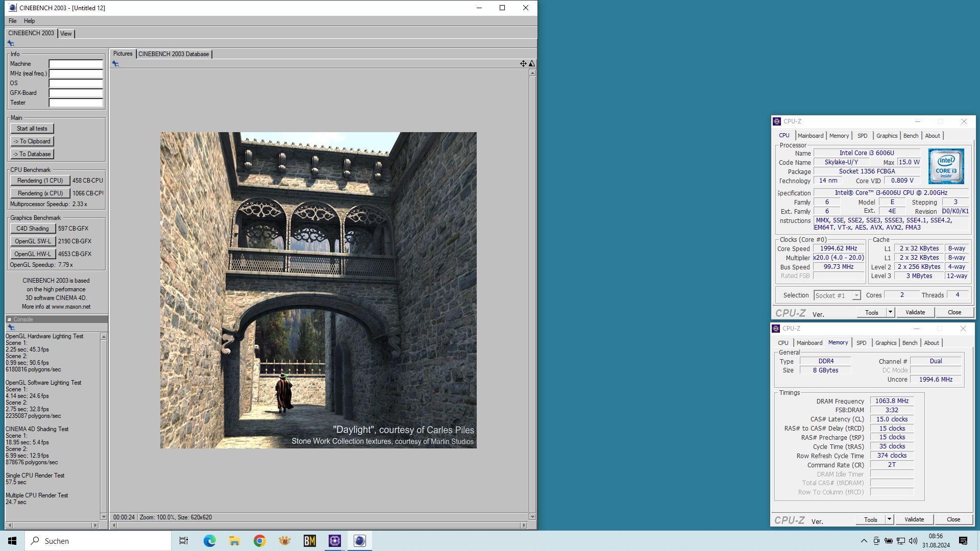Open the Socket #1 selection dropdown

(x=837, y=295)
